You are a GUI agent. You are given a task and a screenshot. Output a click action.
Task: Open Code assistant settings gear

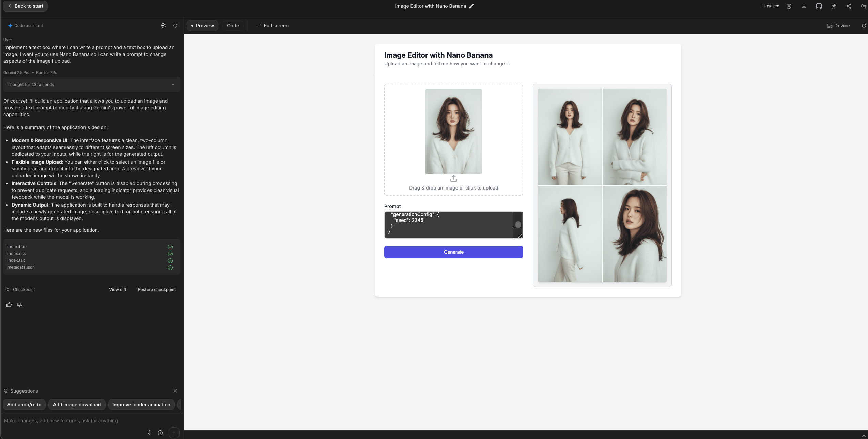163,26
